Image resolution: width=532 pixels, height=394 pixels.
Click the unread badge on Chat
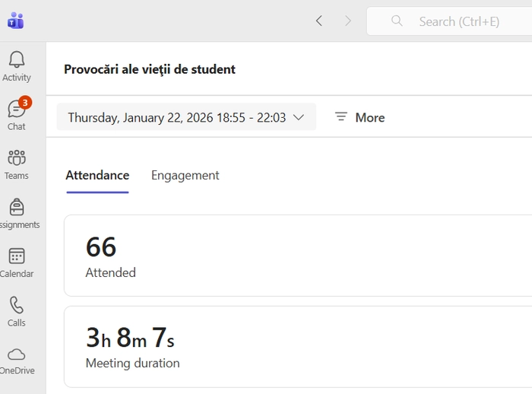pyautogui.click(x=25, y=102)
